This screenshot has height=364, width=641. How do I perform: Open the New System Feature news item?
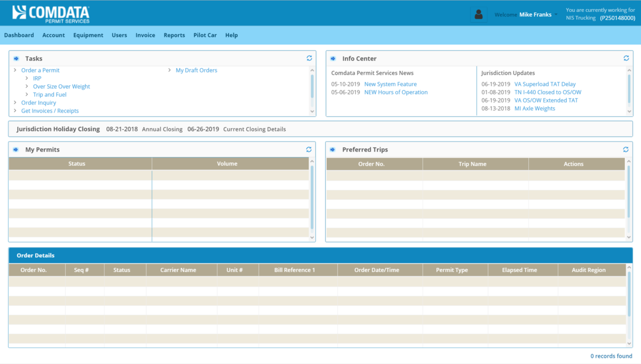pos(390,84)
